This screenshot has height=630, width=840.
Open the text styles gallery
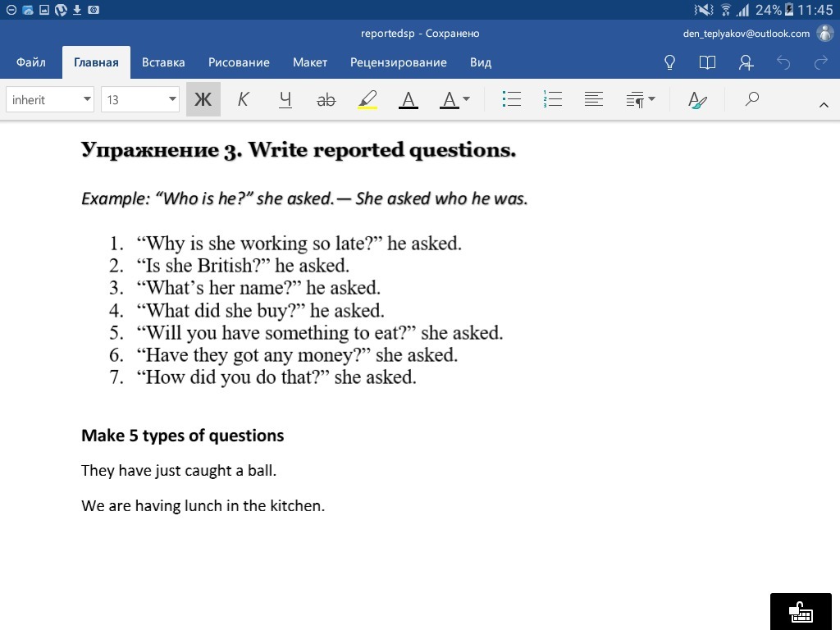pyautogui.click(x=697, y=100)
